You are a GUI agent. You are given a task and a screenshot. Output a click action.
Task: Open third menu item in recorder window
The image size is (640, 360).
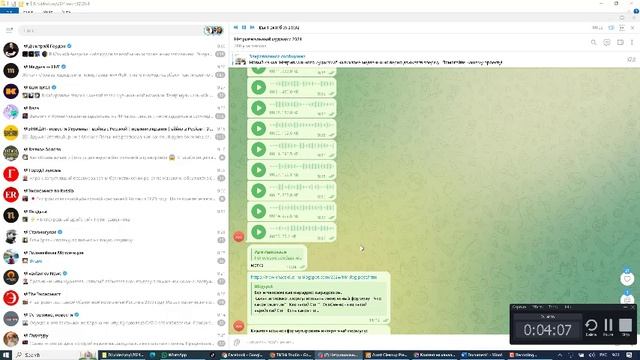point(553,307)
